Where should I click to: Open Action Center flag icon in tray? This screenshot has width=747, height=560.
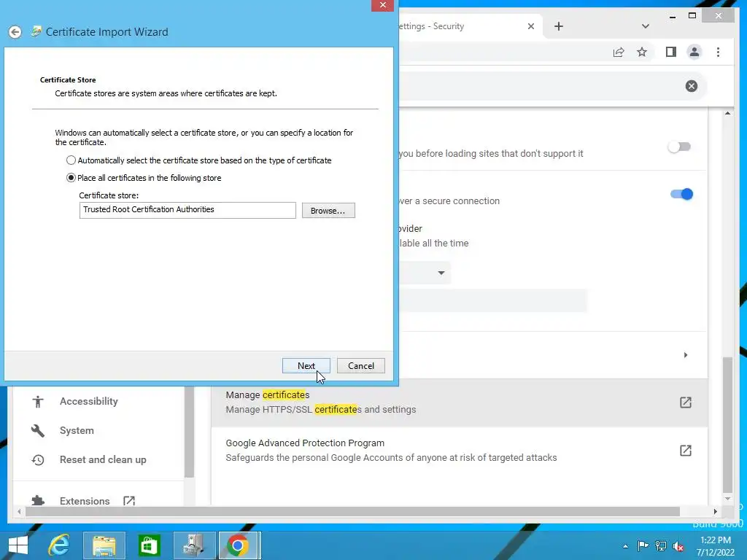643,545
